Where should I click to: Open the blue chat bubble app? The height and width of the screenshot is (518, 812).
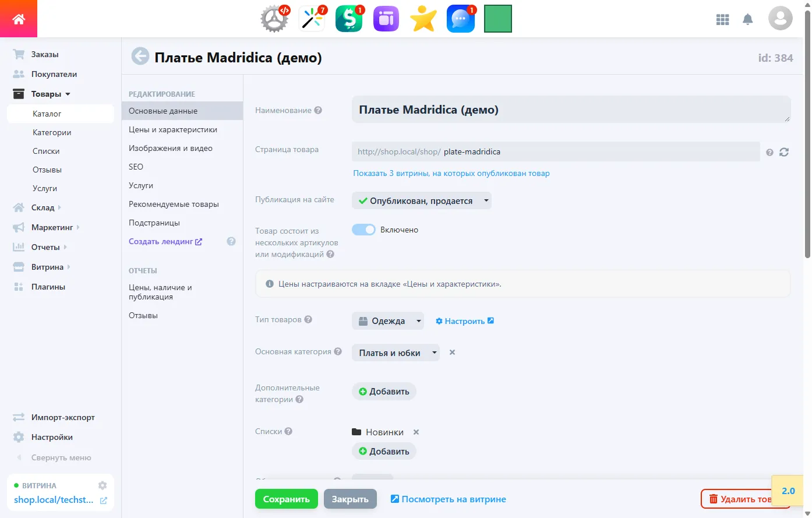(x=460, y=19)
